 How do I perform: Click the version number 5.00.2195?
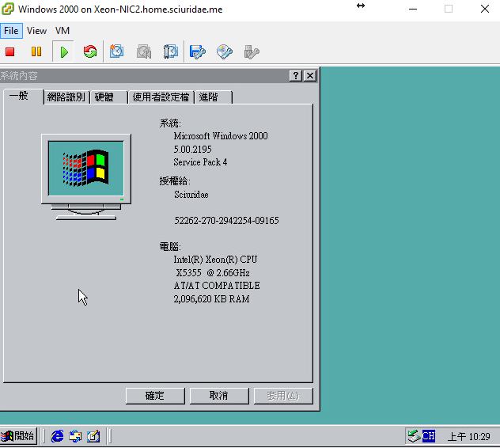point(192,150)
